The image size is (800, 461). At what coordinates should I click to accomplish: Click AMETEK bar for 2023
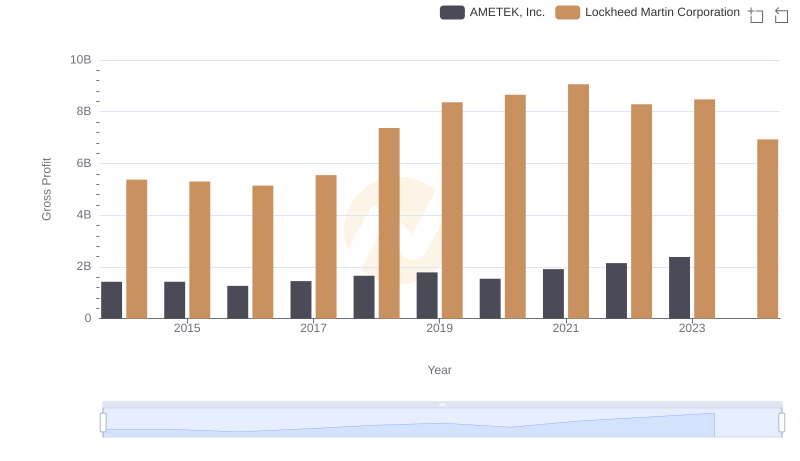679,288
